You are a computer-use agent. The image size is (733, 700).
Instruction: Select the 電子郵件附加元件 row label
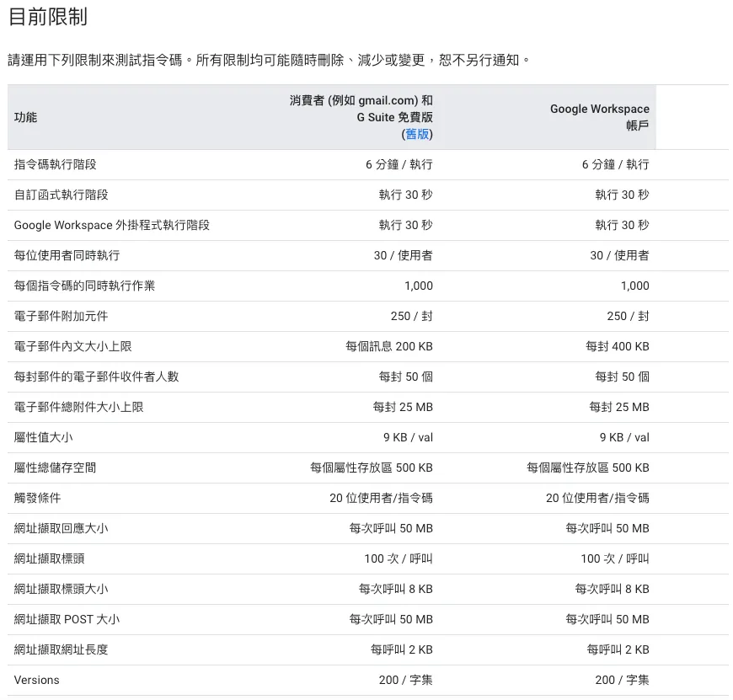point(62,316)
